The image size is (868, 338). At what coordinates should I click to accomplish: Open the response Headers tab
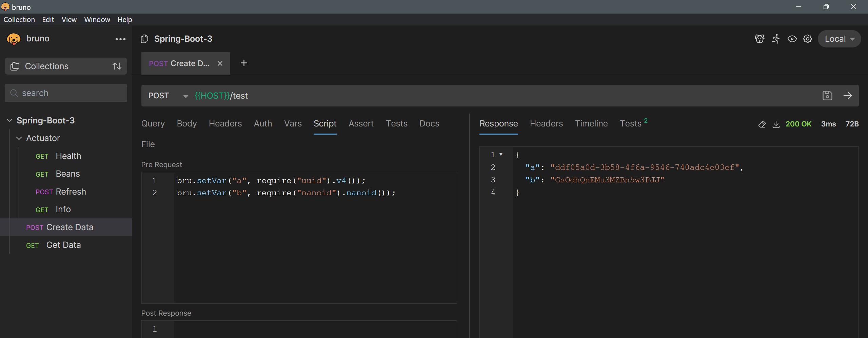546,124
